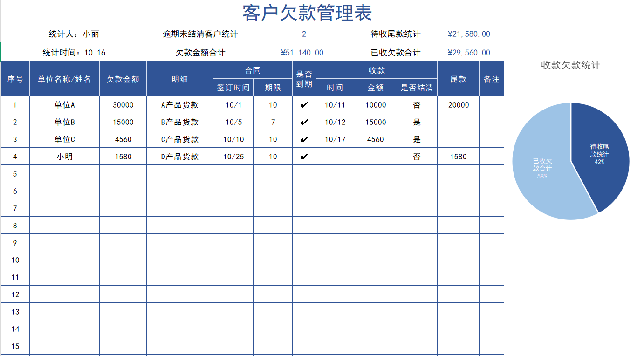Viewport: 644px width, 356px height.
Task: Click the 是否结清 sub-header
Action: point(417,88)
